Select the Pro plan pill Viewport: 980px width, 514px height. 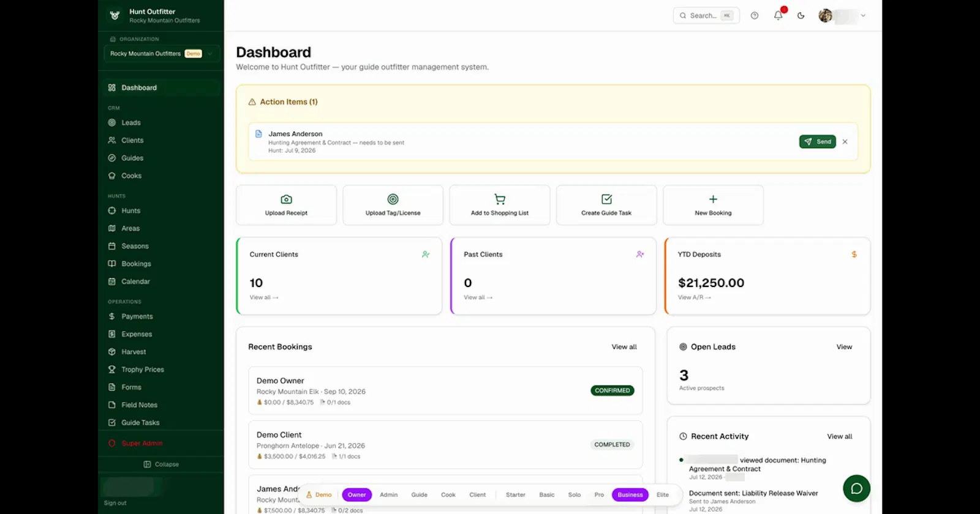599,495
